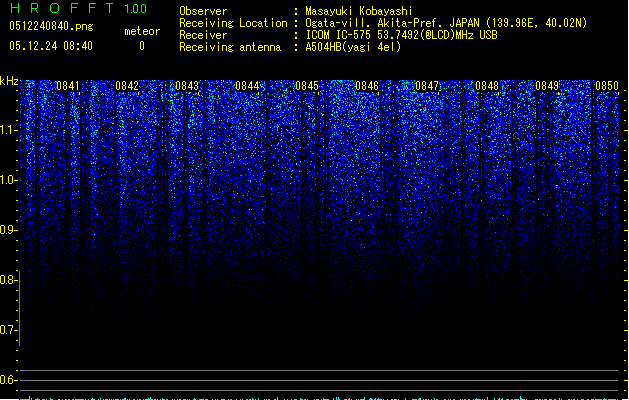
Task: Click the HROFFT 1.0.0 title text
Action: click(79, 8)
